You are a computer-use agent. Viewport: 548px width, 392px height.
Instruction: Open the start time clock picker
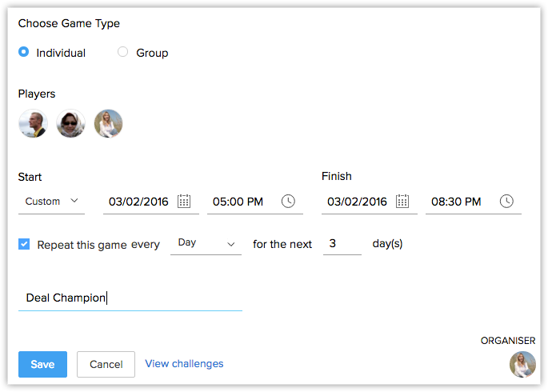(x=288, y=202)
